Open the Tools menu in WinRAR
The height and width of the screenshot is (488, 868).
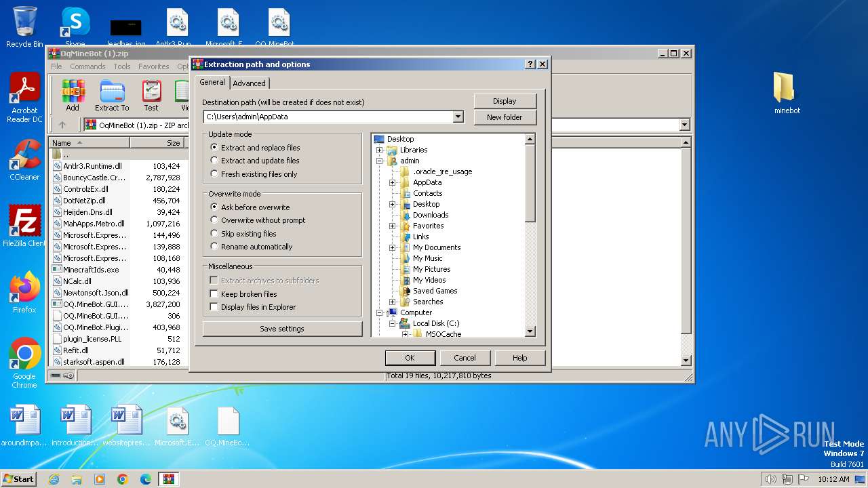[x=122, y=66]
